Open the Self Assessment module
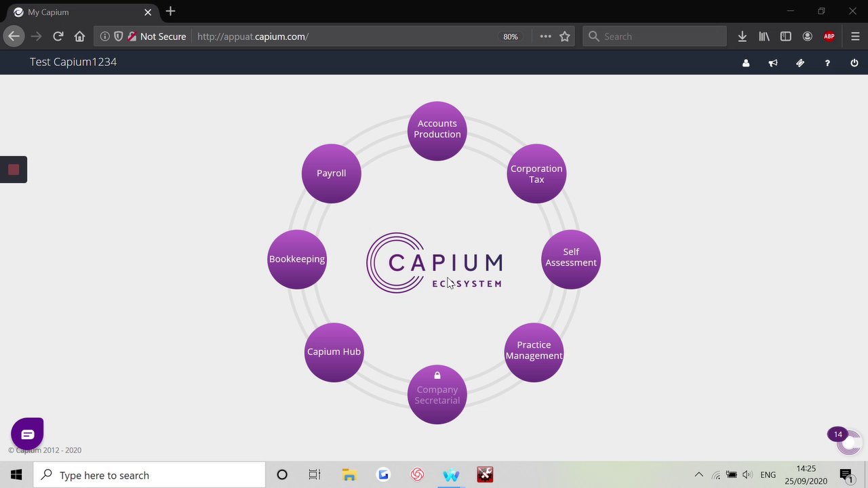Screen dimensions: 868x488 click(x=571, y=259)
